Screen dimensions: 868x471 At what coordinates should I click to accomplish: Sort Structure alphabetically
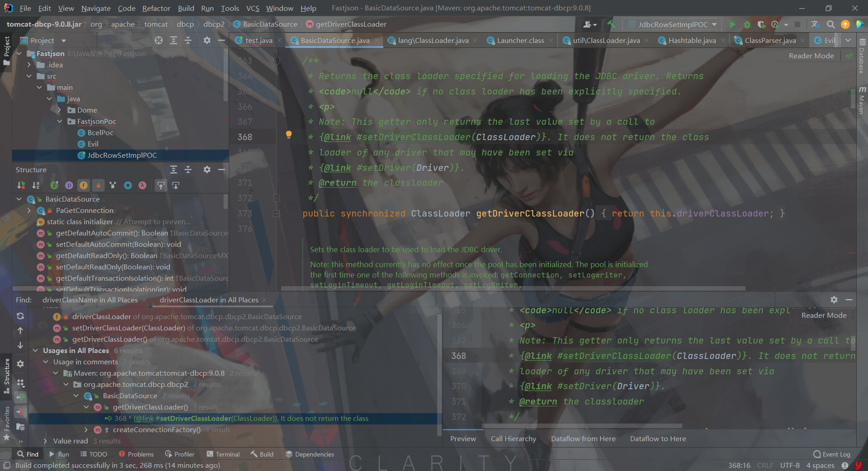point(36,185)
